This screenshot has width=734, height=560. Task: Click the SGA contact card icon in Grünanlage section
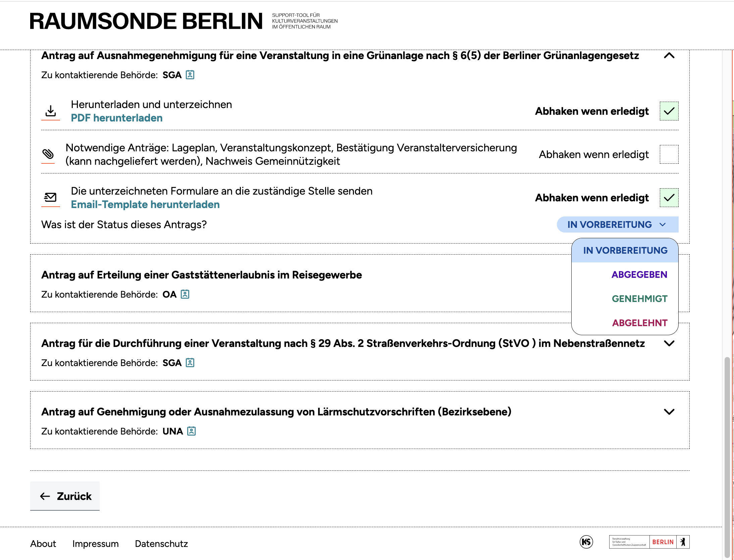tap(190, 75)
